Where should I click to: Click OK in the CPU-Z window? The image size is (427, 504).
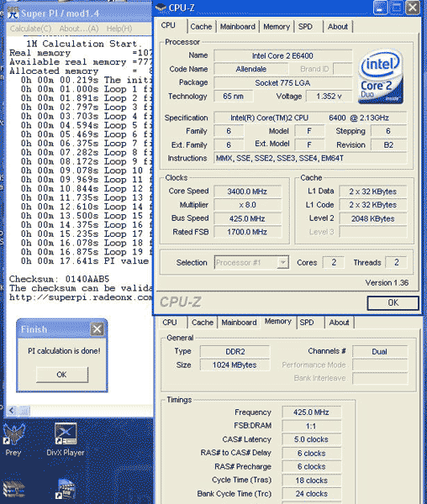tap(393, 302)
